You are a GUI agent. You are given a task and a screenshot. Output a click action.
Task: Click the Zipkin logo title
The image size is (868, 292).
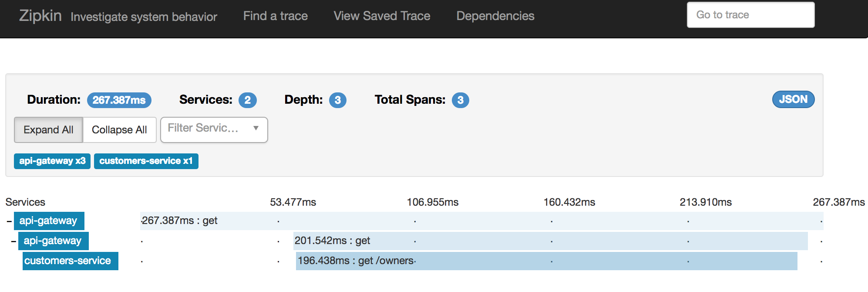click(x=40, y=16)
